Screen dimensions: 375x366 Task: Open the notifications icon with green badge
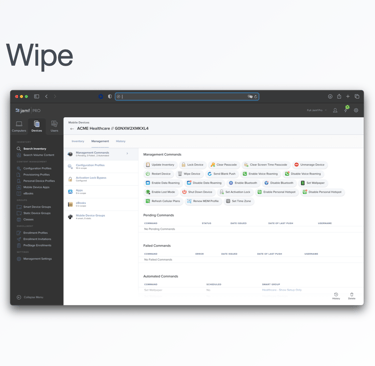tap(346, 110)
